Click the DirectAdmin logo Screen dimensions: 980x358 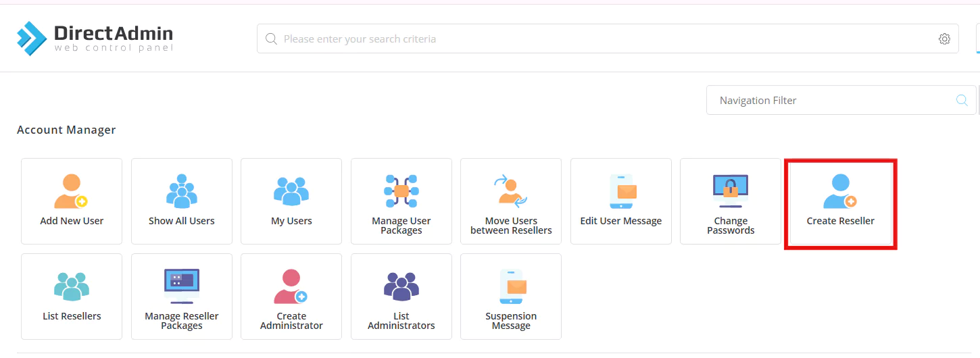pos(95,38)
